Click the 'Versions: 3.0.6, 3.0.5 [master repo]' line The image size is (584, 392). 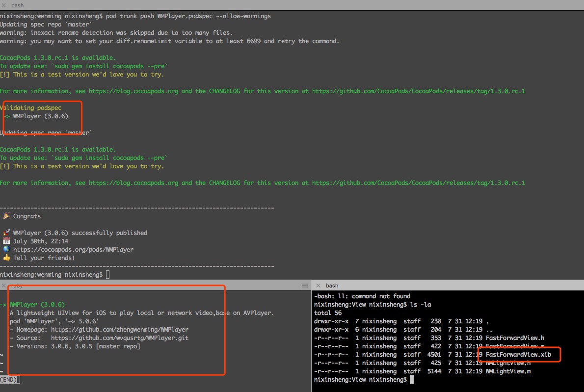(75, 346)
